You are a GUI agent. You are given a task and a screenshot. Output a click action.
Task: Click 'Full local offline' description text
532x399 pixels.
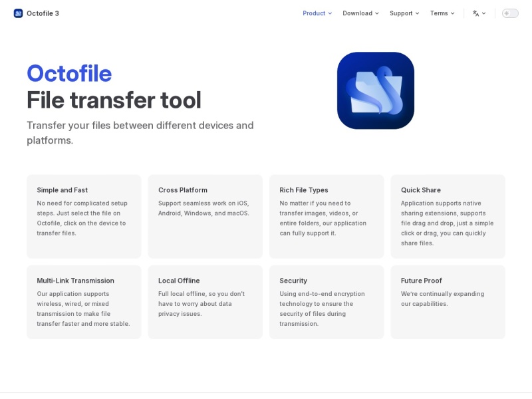[x=201, y=304]
